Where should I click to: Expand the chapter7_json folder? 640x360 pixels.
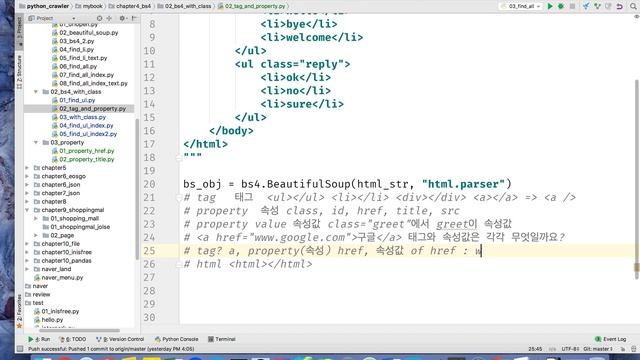point(27,193)
